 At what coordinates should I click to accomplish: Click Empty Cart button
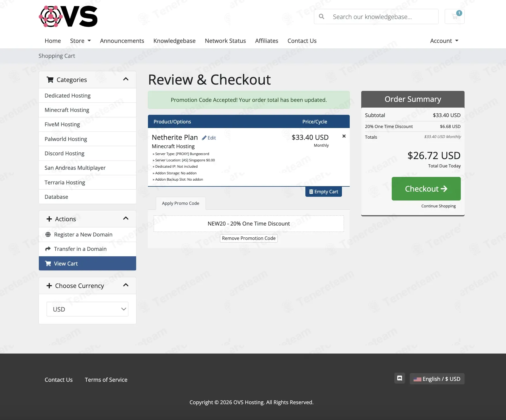coord(324,192)
